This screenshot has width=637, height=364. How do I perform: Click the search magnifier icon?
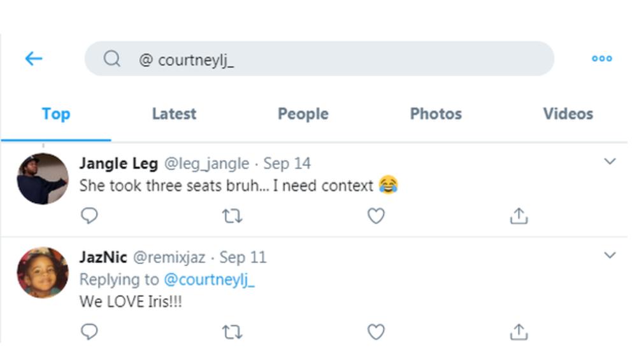click(112, 59)
